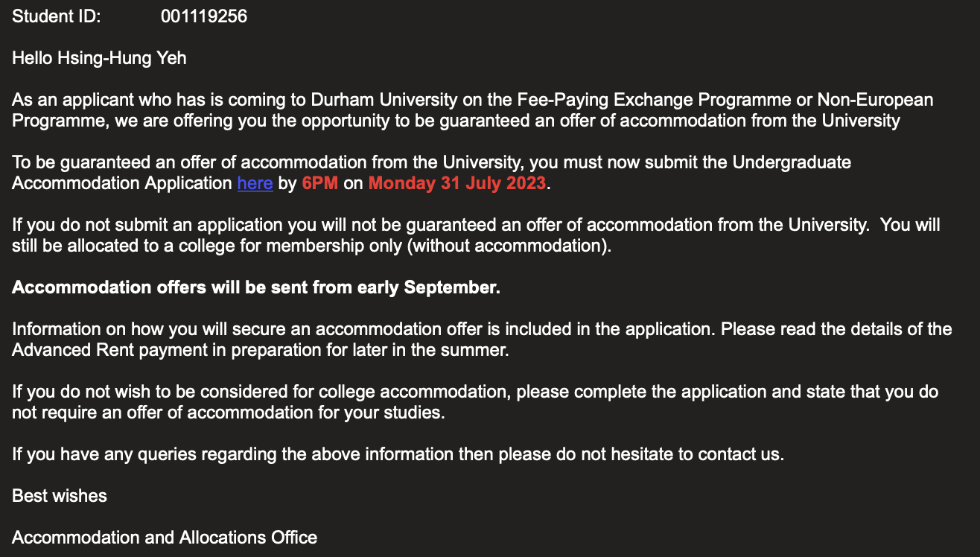The image size is (980, 557).
Task: Click the 'Student ID:' label
Action: click(57, 16)
